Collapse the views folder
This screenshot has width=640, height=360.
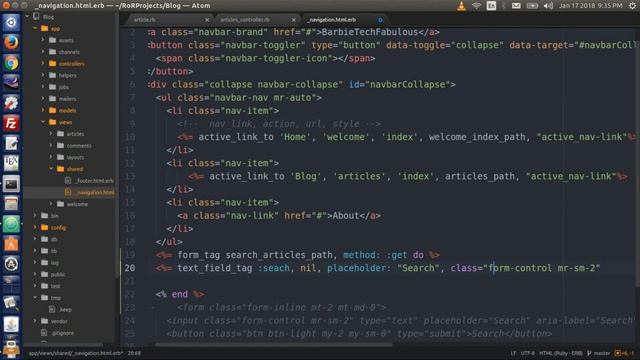(x=43, y=122)
